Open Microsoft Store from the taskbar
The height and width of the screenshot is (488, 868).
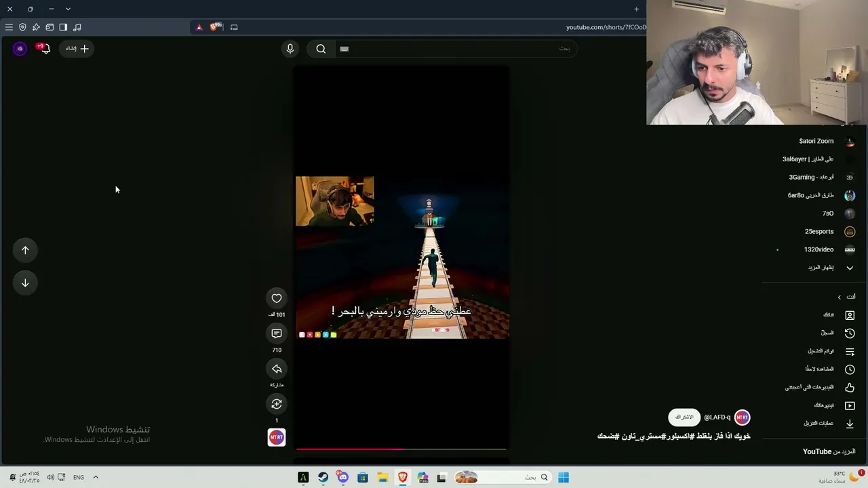point(363,477)
